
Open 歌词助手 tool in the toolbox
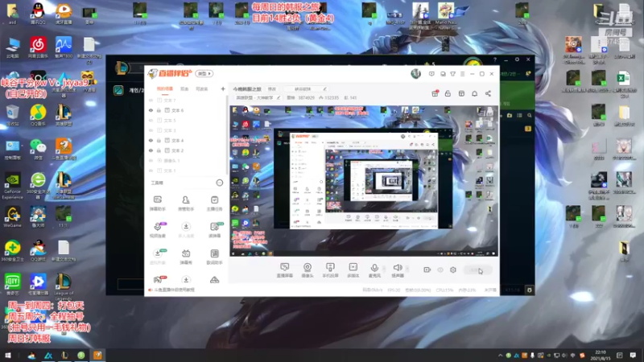[214, 257]
